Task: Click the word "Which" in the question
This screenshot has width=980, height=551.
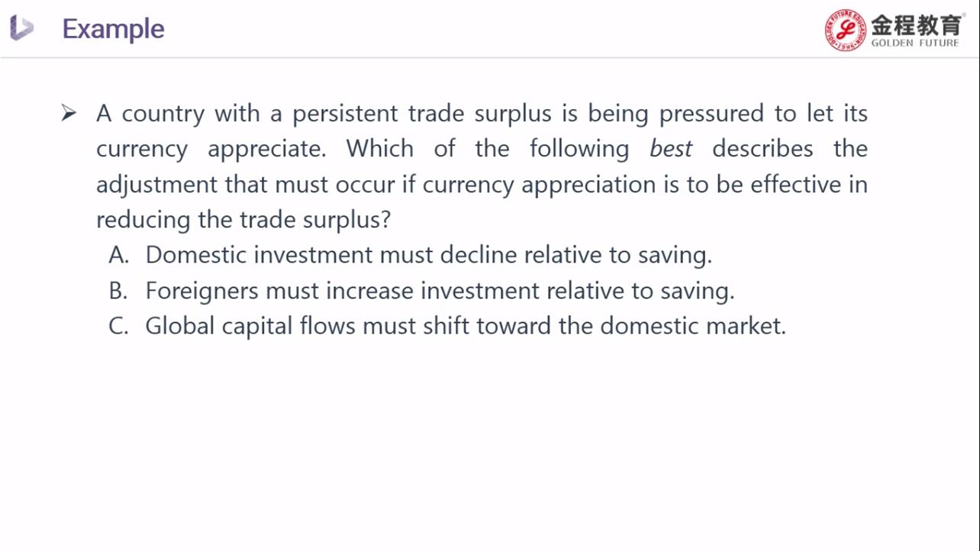Action: (379, 149)
